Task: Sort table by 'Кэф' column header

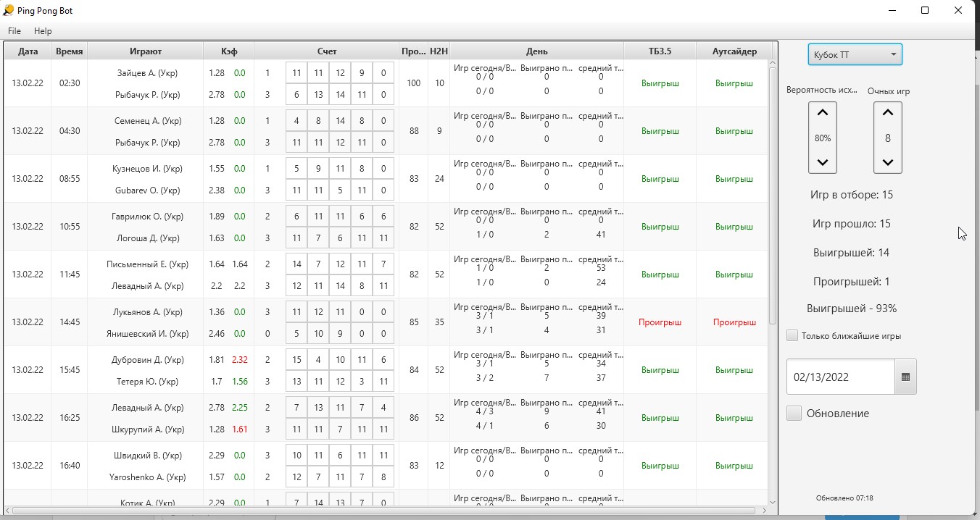Action: [x=229, y=51]
